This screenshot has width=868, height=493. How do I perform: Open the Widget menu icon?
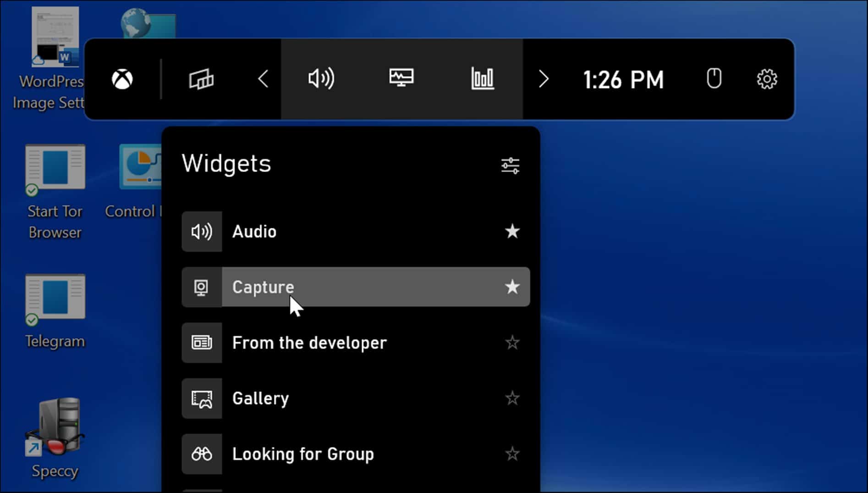(201, 79)
